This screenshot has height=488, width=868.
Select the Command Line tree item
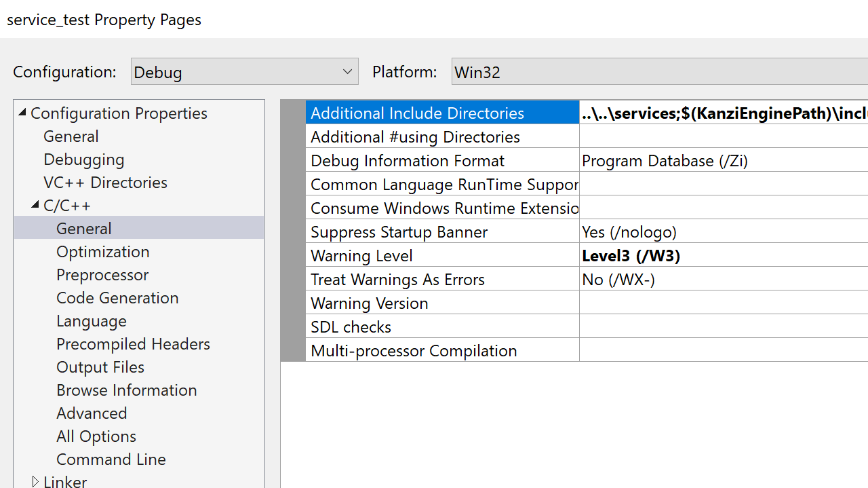coord(111,459)
